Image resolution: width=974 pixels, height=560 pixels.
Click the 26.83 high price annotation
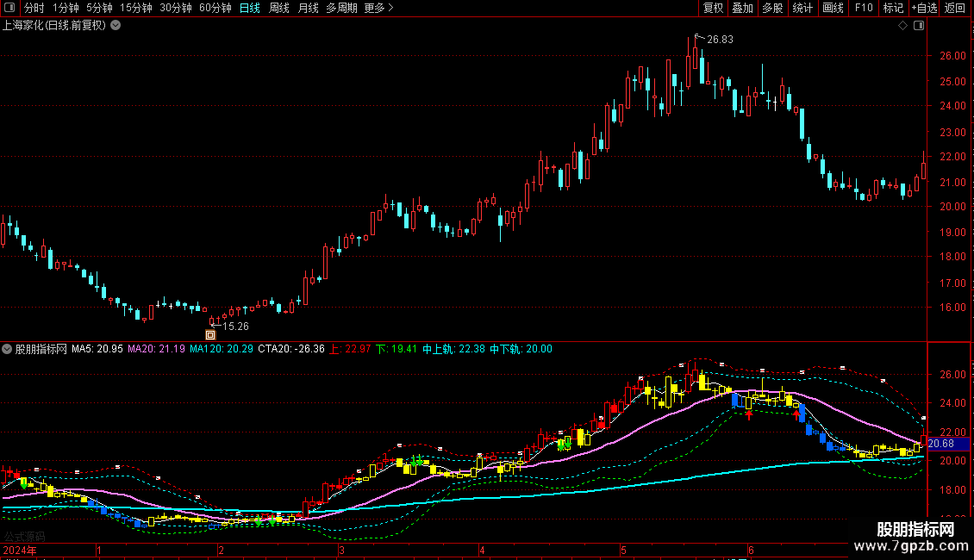coord(720,40)
